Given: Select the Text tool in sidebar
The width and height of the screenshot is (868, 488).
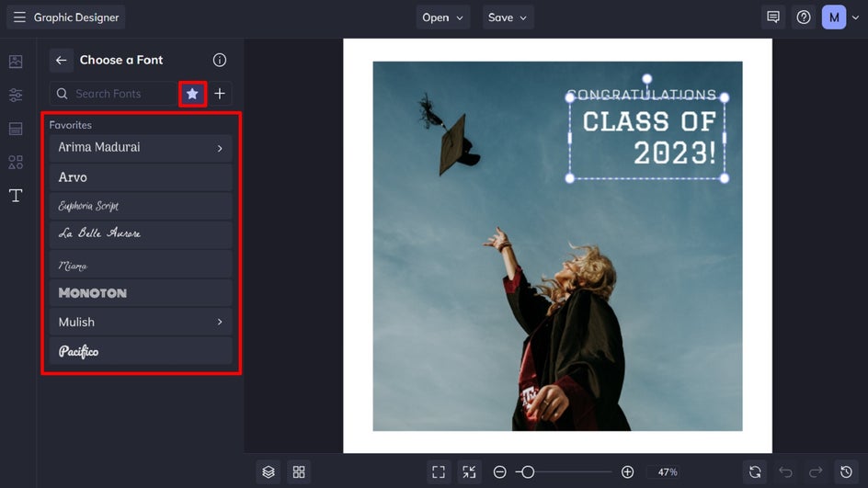Looking at the screenshot, I should click(16, 196).
